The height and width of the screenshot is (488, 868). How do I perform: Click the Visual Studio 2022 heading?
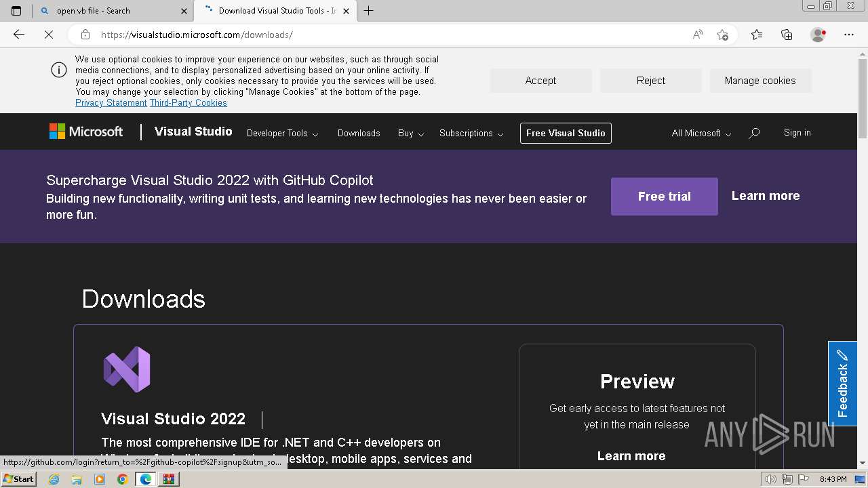173,419
